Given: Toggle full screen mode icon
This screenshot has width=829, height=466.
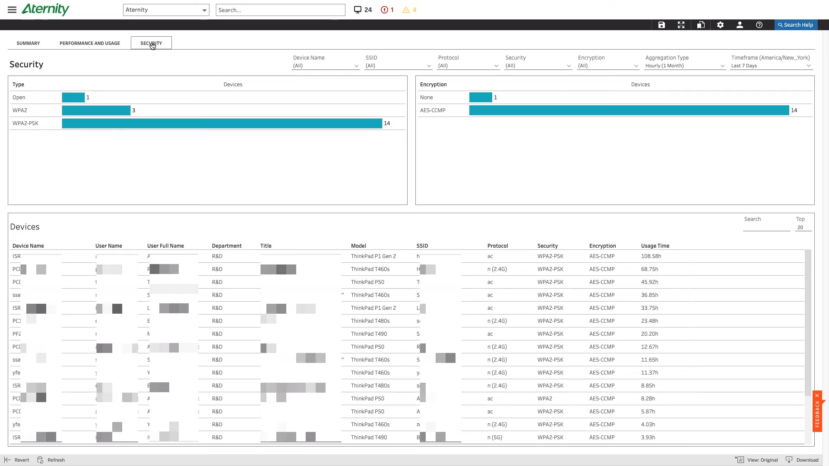Looking at the screenshot, I should [x=681, y=25].
